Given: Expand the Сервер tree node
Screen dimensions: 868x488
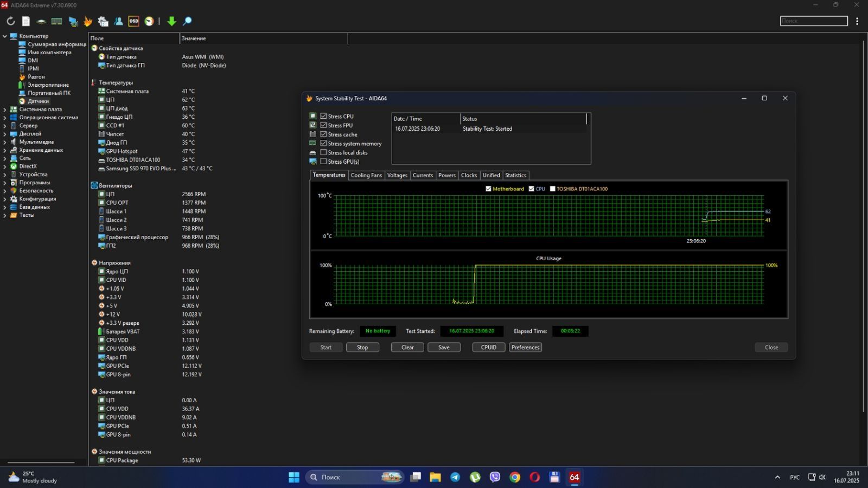Looking at the screenshot, I should pos(4,126).
